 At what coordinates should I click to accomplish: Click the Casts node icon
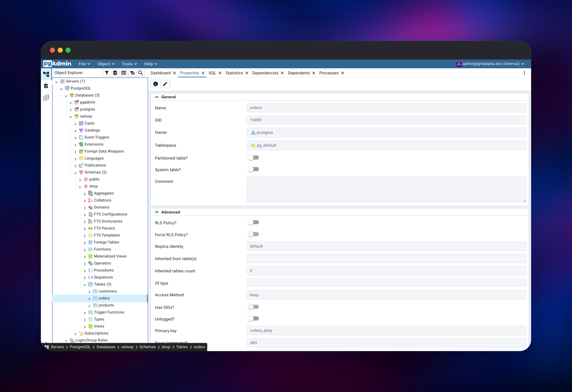pos(81,123)
